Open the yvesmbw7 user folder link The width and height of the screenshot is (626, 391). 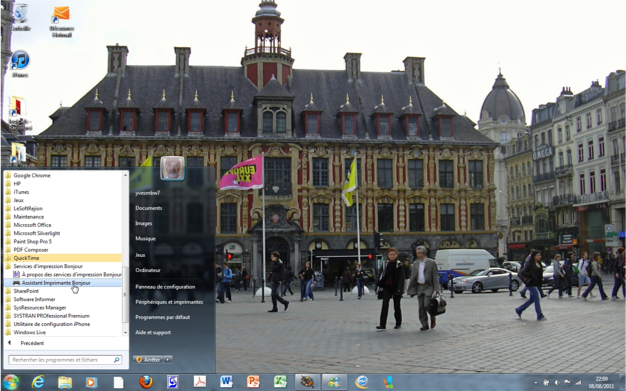pyautogui.click(x=147, y=193)
